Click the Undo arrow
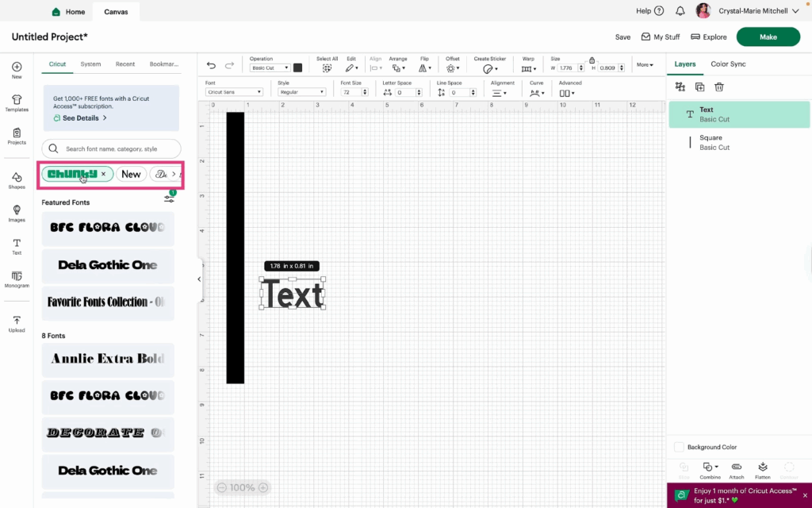Screen dimensions: 812x508 coord(211,65)
